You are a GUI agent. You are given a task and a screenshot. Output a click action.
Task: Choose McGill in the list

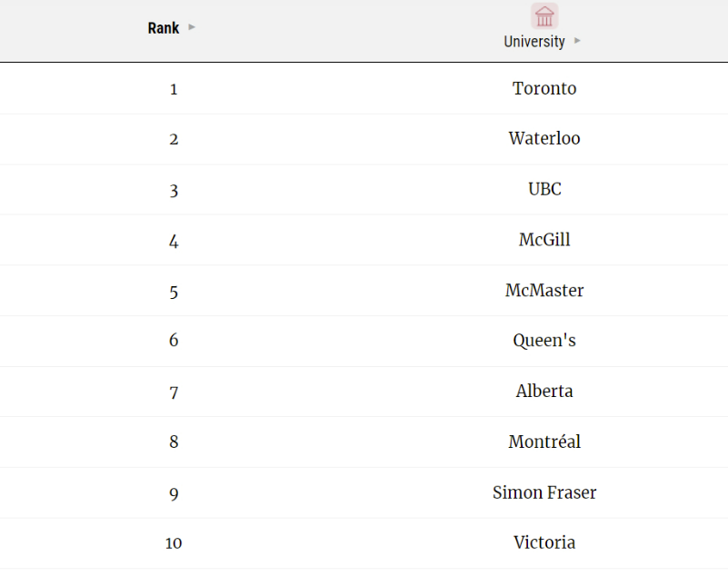click(544, 240)
